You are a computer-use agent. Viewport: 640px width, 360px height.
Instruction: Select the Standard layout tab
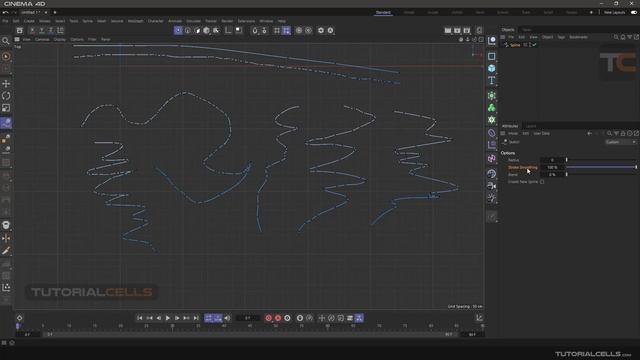coord(383,13)
